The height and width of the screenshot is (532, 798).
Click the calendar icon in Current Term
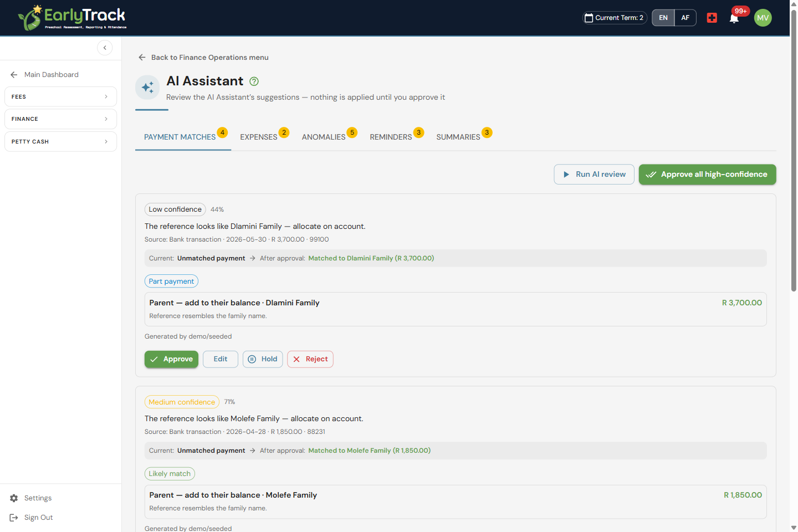(589, 18)
